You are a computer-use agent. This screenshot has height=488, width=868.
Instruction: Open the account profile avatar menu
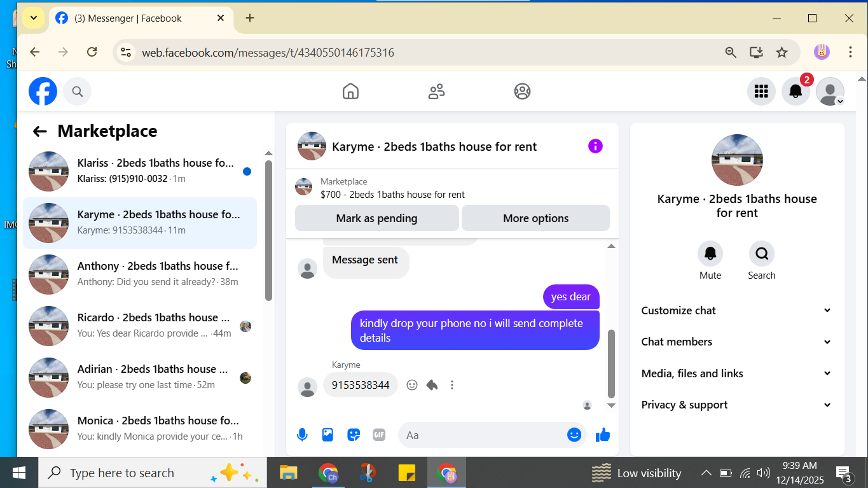[830, 92]
